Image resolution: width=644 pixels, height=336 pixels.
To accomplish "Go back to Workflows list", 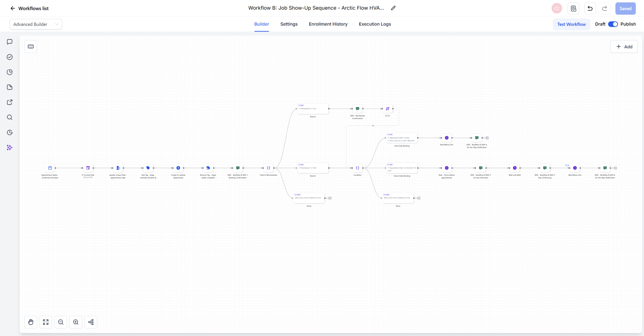I will pos(30,9).
